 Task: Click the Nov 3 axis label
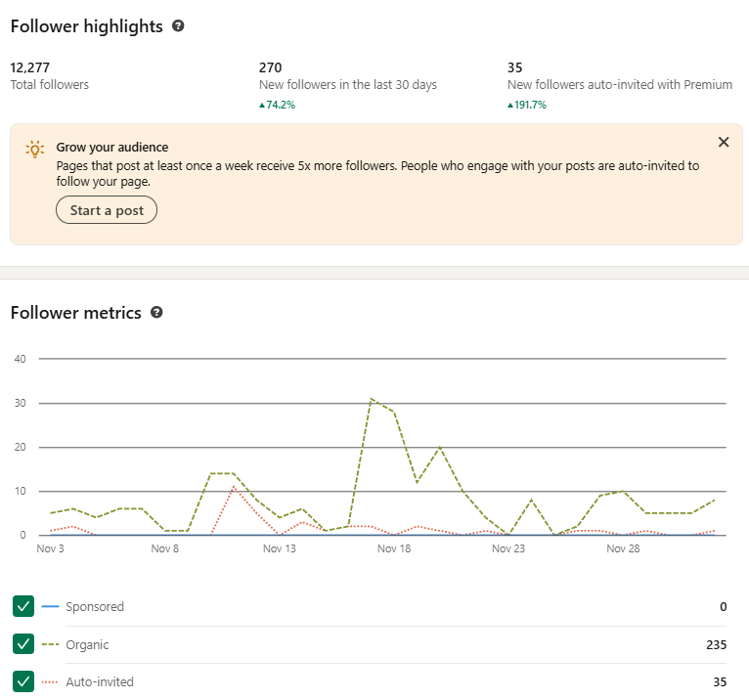[50, 549]
